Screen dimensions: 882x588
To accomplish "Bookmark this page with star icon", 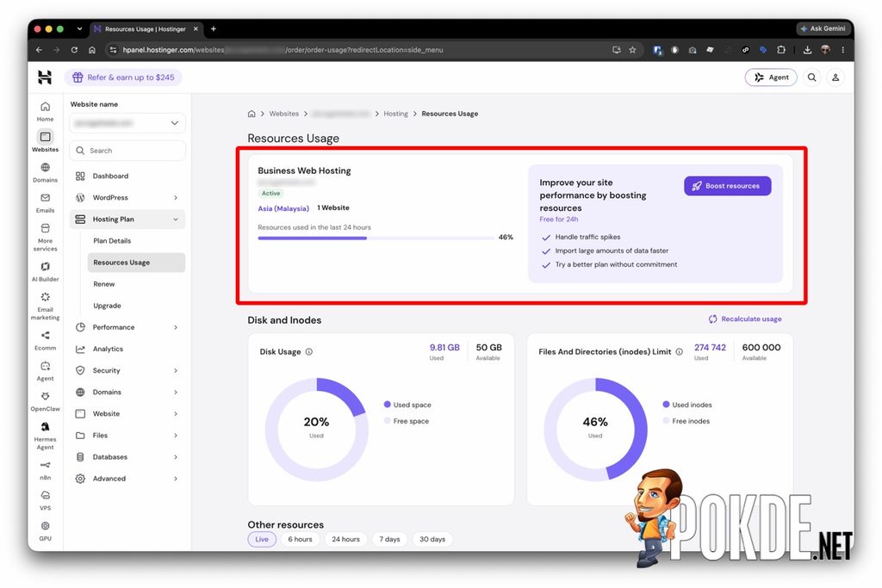I will (632, 50).
